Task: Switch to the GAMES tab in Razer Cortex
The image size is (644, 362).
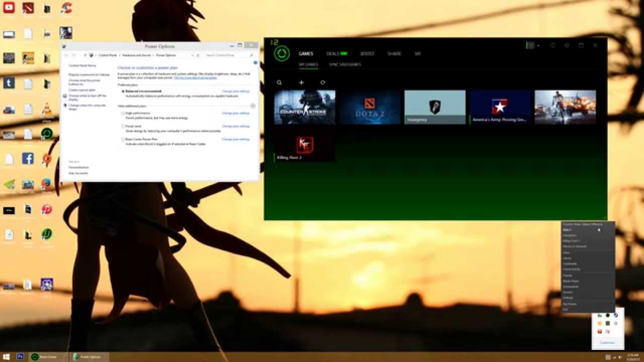Action: [x=306, y=54]
